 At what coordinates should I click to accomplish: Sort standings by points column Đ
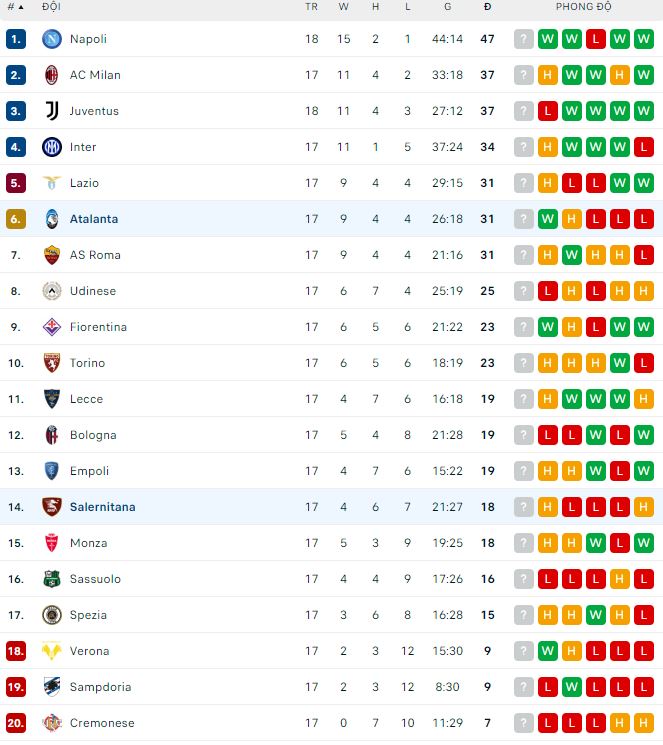point(487,7)
